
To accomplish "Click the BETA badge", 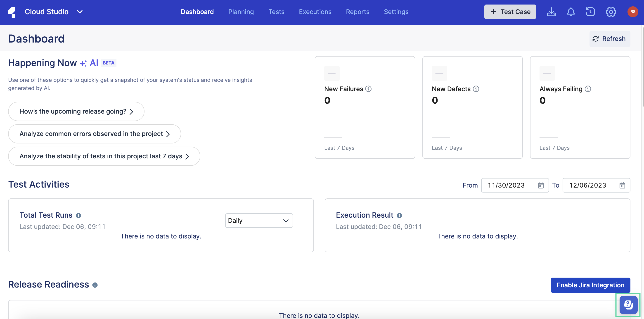I will (x=109, y=63).
